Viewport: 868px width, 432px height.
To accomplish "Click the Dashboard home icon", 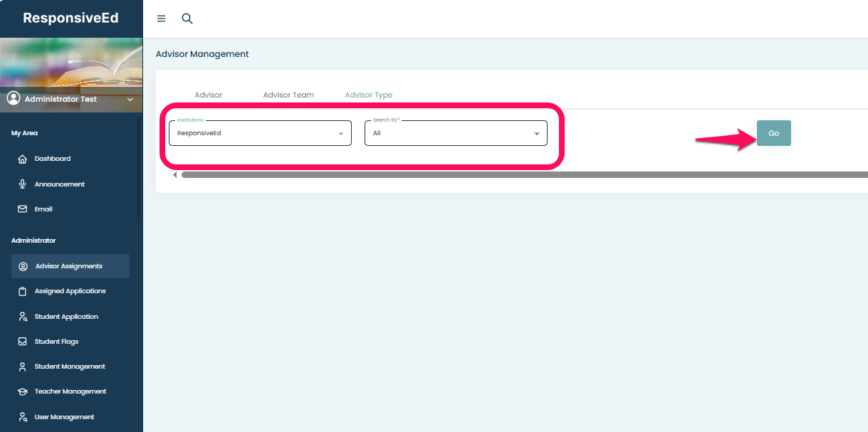I will (22, 159).
